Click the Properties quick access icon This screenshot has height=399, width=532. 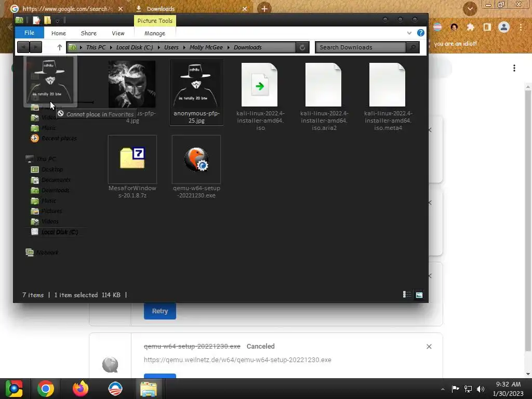[36, 20]
